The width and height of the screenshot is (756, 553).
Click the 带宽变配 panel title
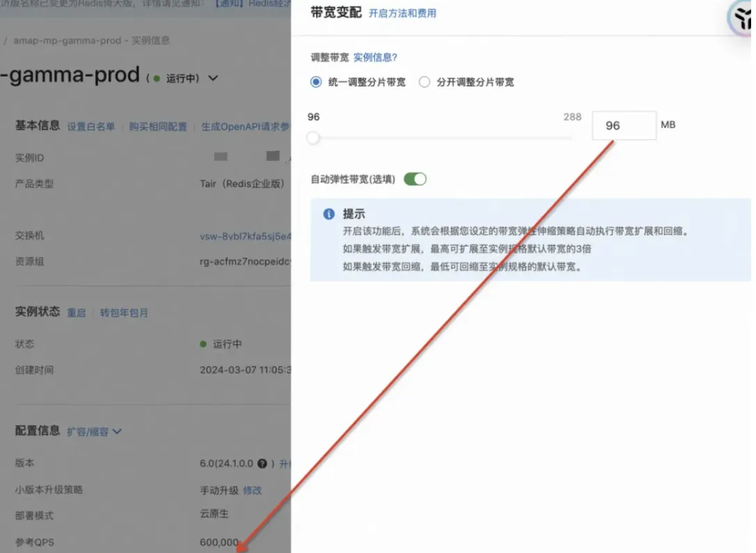(x=336, y=13)
